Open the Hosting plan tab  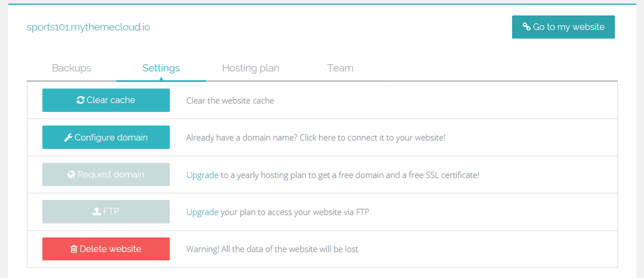(x=251, y=68)
